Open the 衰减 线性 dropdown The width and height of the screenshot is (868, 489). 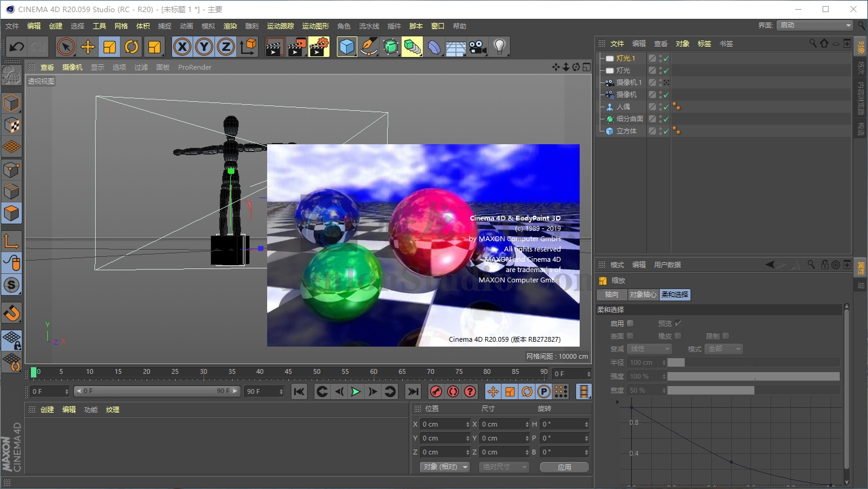[x=649, y=349]
